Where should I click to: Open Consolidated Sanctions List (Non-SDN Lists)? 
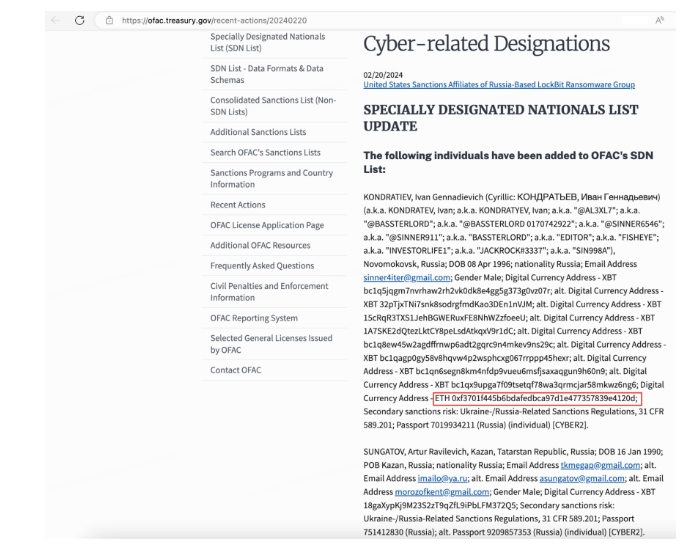coord(273,106)
